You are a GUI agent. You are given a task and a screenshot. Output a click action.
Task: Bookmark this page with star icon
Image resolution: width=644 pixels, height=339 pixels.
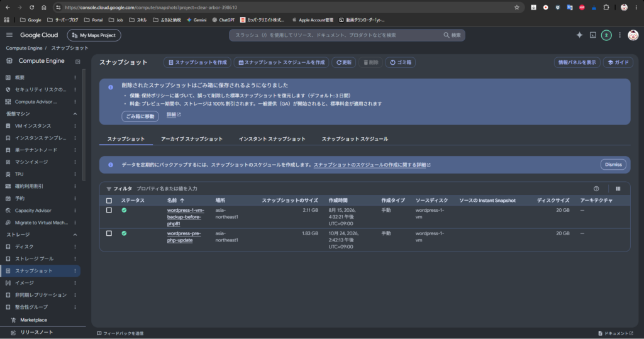coord(517,8)
